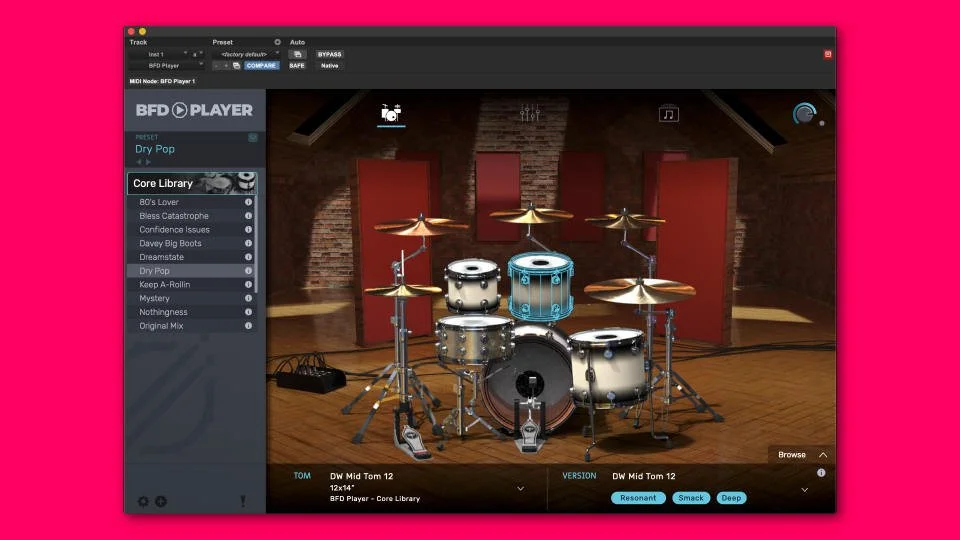Viewport: 960px width, 540px height.
Task: Click the save preset icon beside PRESET
Action: [252, 137]
